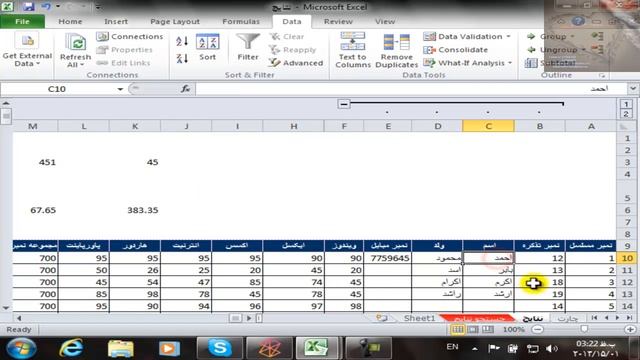This screenshot has width=640, height=360.
Task: Select the Select All corner button
Action: coord(624,126)
